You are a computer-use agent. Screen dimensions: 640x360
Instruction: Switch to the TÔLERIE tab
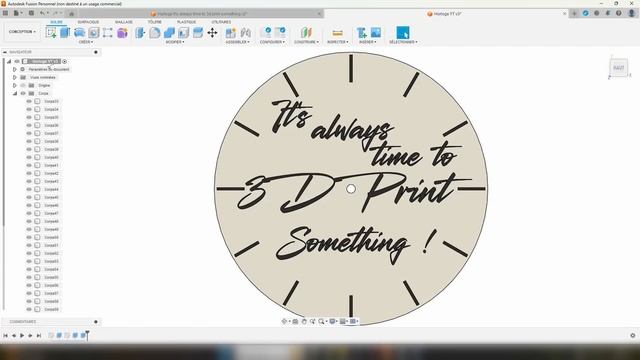(155, 22)
